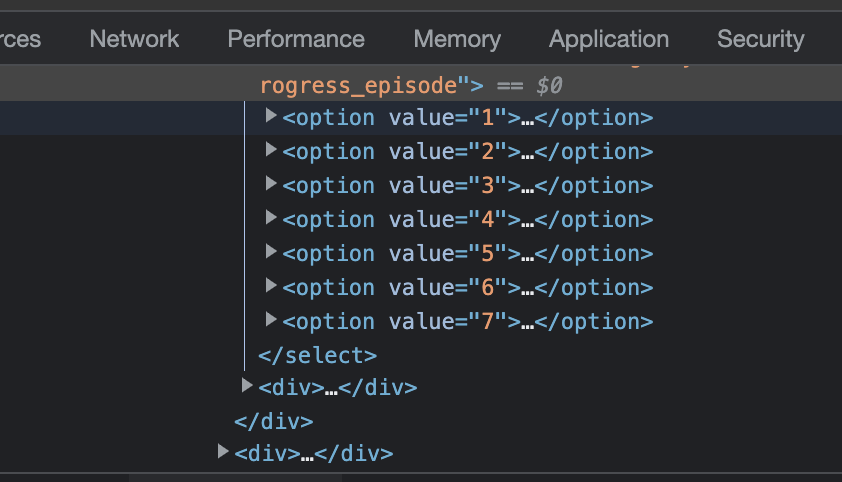Expand the last div node at the bottom
The width and height of the screenshot is (842, 482).
coord(223,451)
